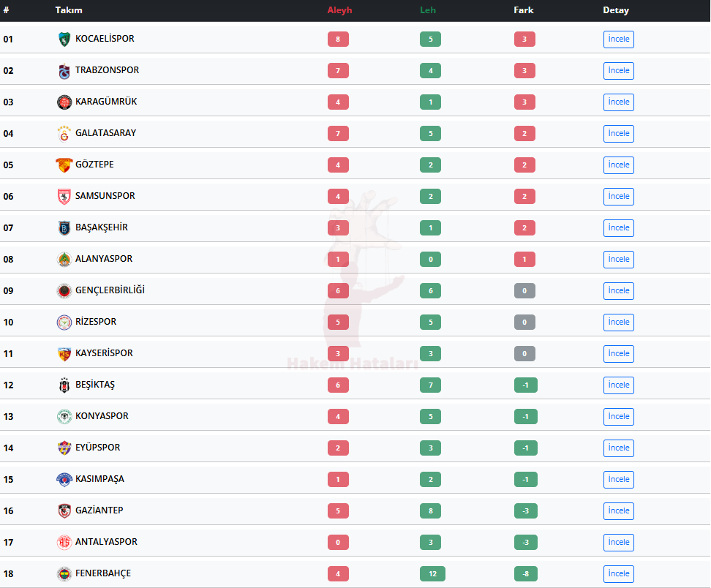Open İncele details for Antalyaspor
This screenshot has width=711, height=588.
point(619,542)
